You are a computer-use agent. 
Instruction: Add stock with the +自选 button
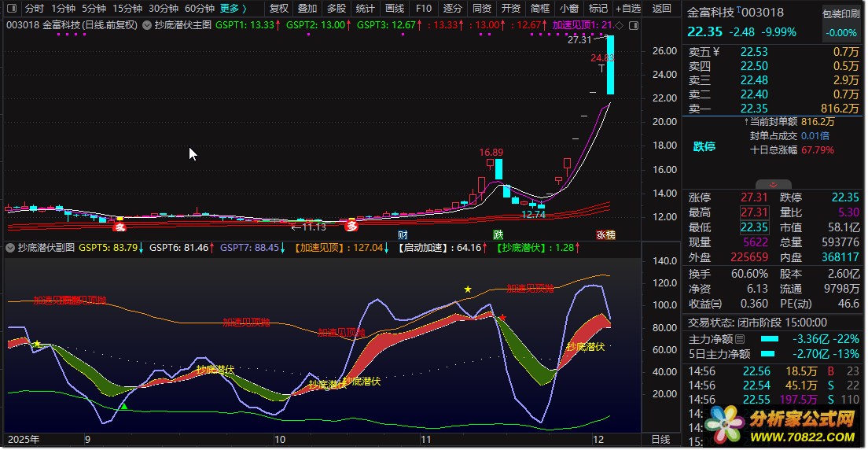tap(627, 9)
